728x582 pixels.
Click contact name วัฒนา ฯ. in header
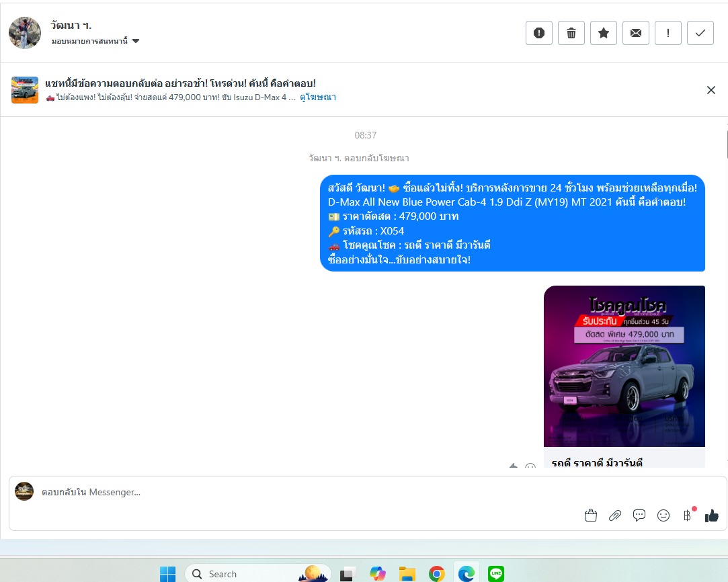[71, 25]
